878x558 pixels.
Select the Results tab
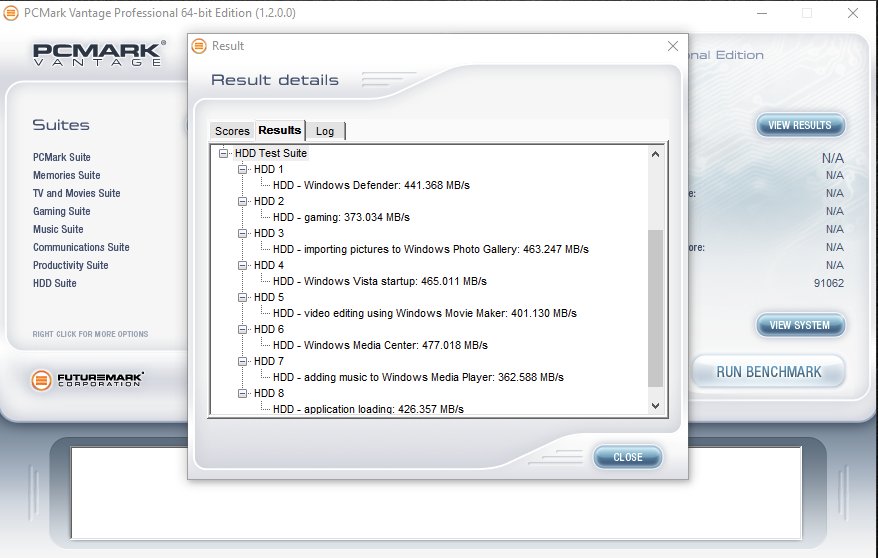point(279,130)
